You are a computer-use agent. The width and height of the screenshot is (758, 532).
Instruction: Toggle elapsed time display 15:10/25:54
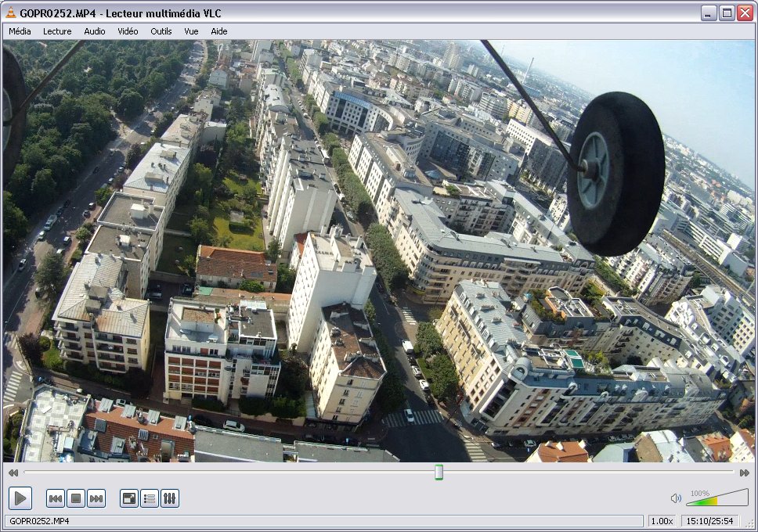(x=710, y=521)
